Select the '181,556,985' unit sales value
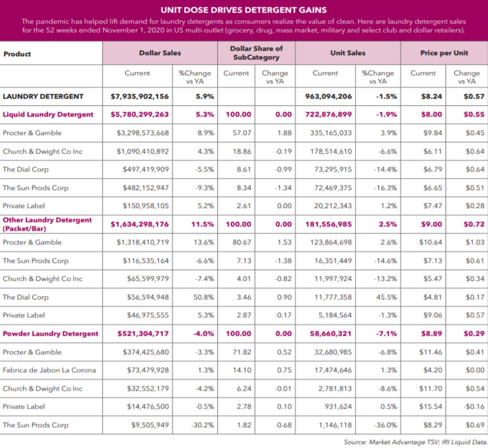 point(329,224)
